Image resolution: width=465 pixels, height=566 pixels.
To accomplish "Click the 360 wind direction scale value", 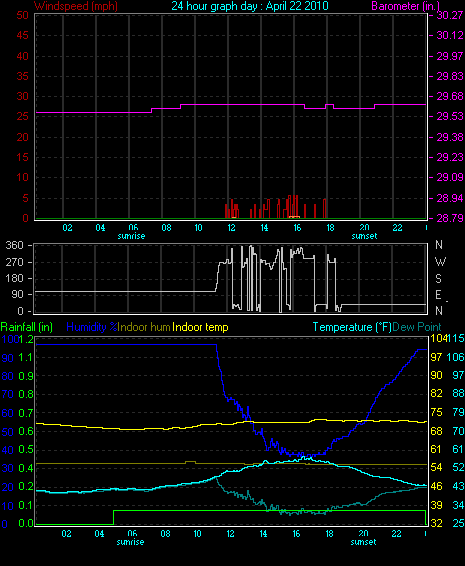I will click(14, 245).
